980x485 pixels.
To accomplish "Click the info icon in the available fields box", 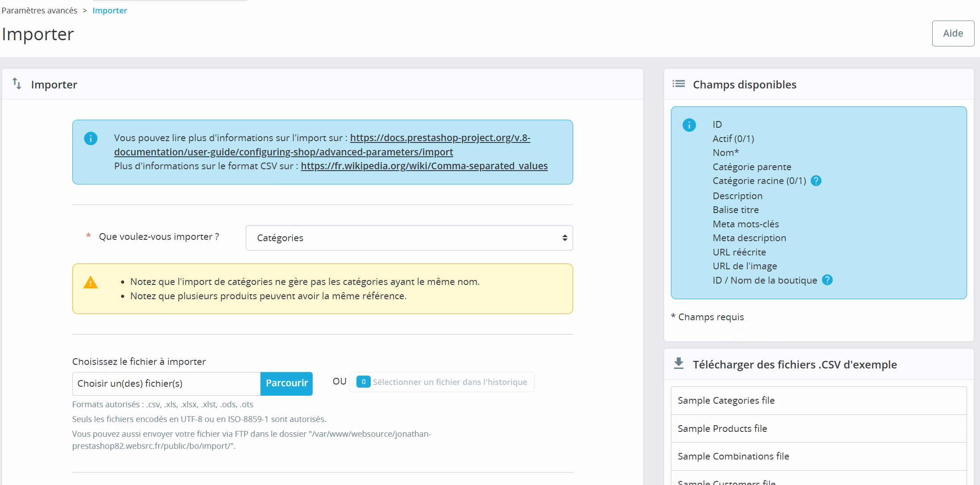I will pos(689,125).
